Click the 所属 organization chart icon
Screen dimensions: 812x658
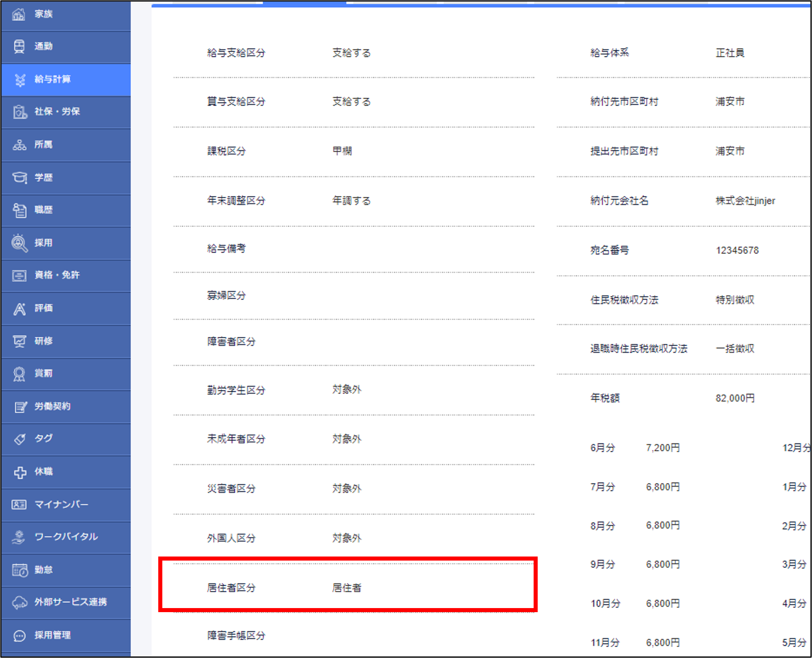(19, 145)
